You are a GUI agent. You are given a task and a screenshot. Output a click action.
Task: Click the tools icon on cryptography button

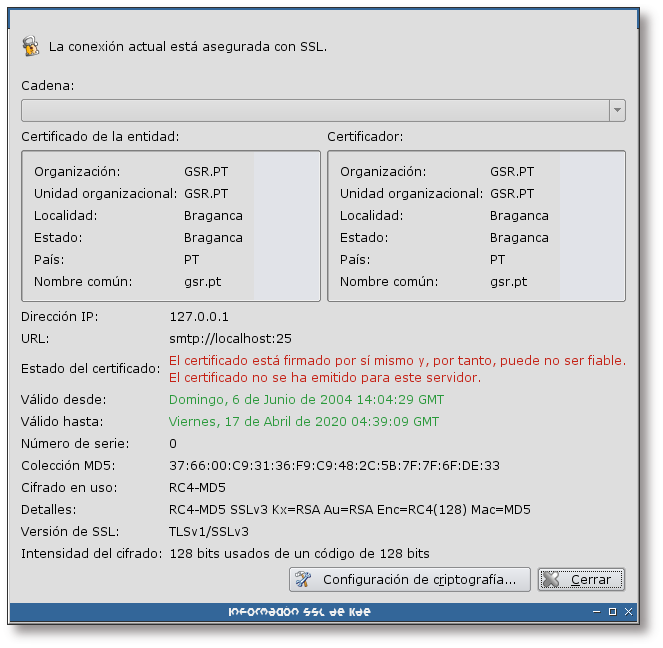click(305, 579)
